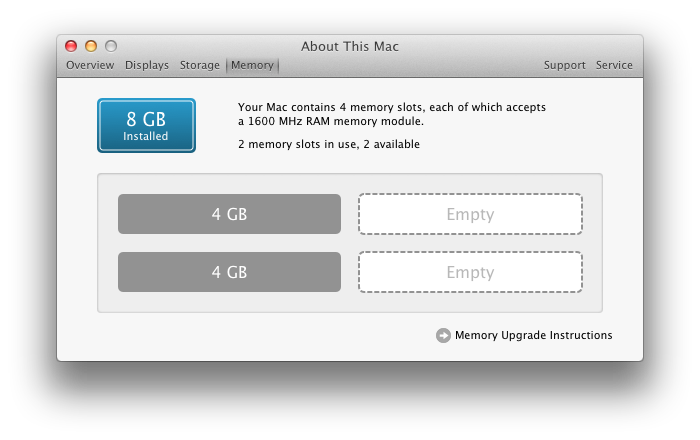Viewport: 700px width, 440px height.
Task: Click the Memory tab
Action: pyautogui.click(x=252, y=65)
